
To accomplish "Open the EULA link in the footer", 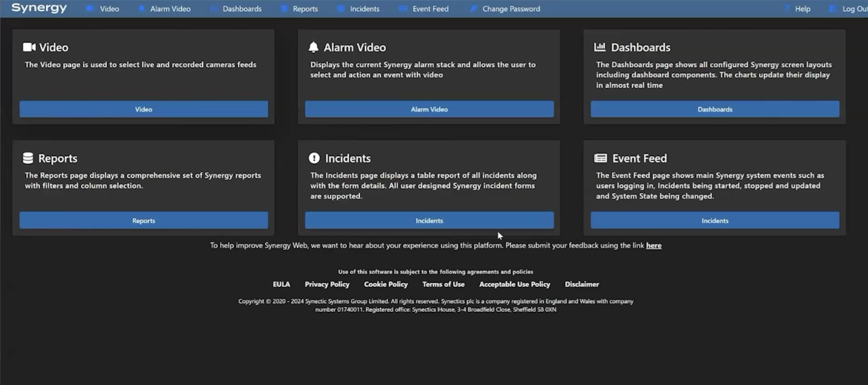I will [282, 284].
